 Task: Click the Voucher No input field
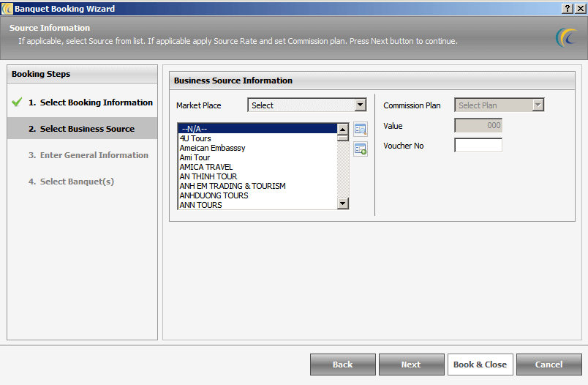[x=478, y=146]
